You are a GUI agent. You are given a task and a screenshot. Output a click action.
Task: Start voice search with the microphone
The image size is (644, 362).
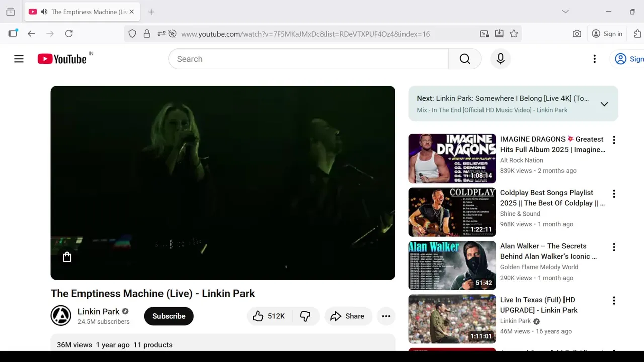pyautogui.click(x=500, y=59)
